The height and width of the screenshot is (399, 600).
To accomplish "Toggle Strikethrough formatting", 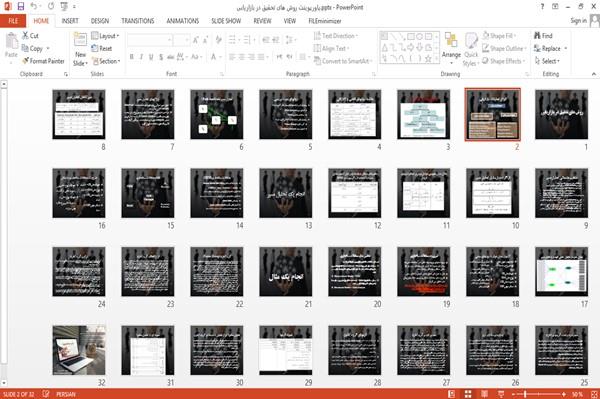I will pos(171,57).
